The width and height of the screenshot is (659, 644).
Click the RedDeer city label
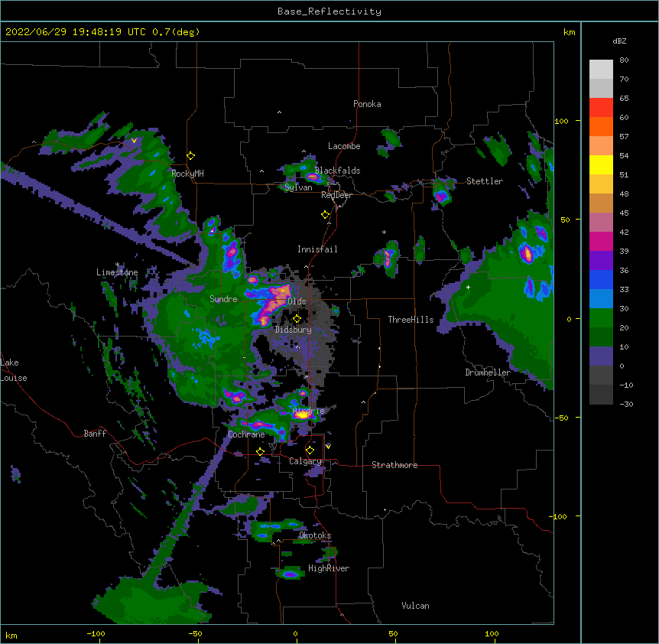click(x=336, y=195)
